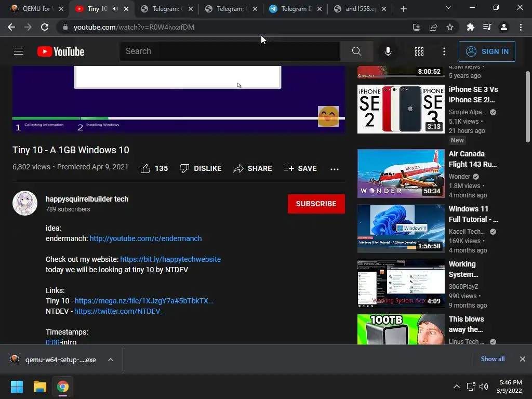Click the video player area
The width and height of the screenshot is (532, 399).
[179, 99]
